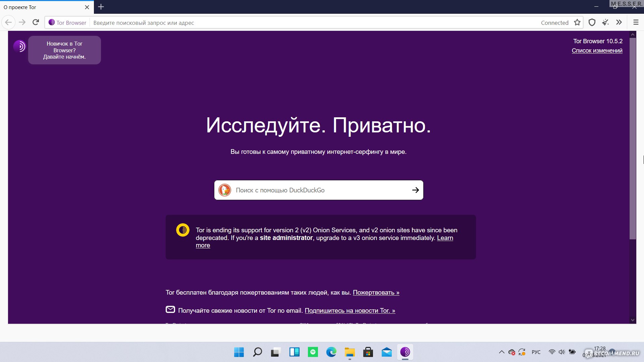Click the 'Пожертвовать »' donation link

[x=376, y=292]
